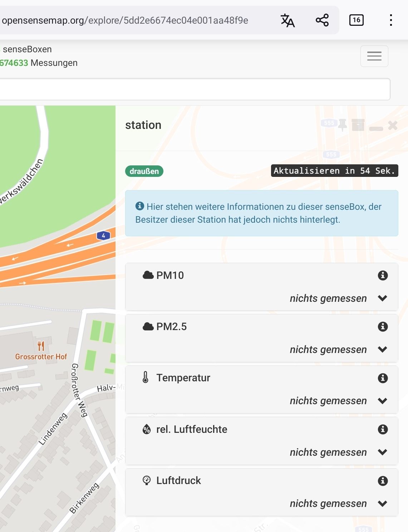Image resolution: width=408 pixels, height=532 pixels.
Task: Click the cloud icon next to PM10
Action: pyautogui.click(x=148, y=275)
